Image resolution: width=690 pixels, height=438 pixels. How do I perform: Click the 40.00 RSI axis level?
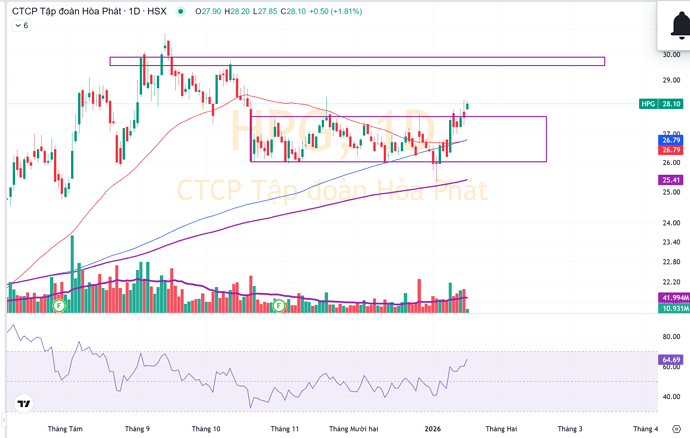coord(672,397)
